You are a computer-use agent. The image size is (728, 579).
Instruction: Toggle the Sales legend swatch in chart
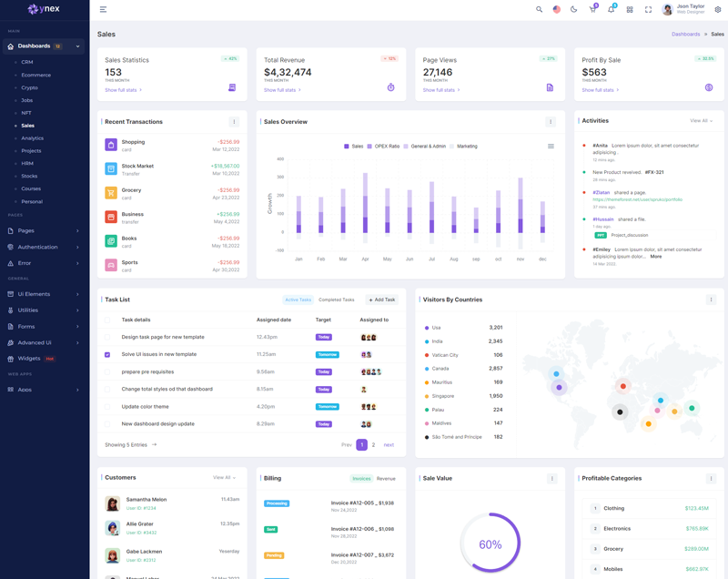(347, 146)
